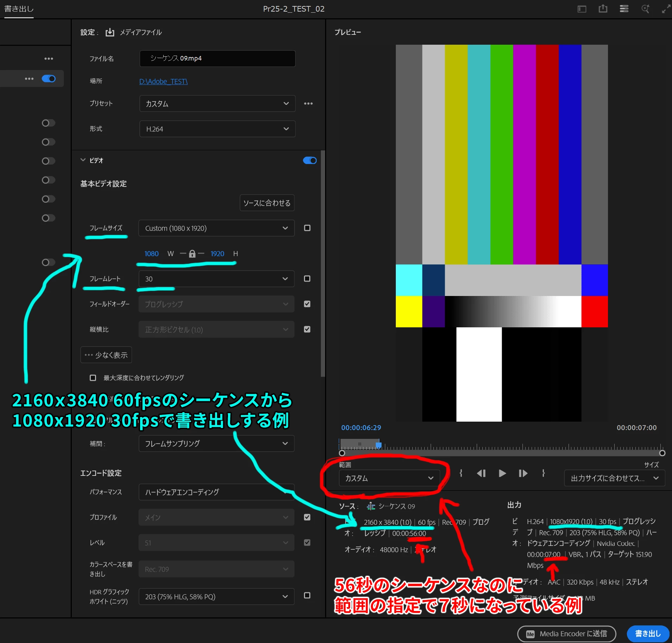Click the play button under preview

[502, 473]
